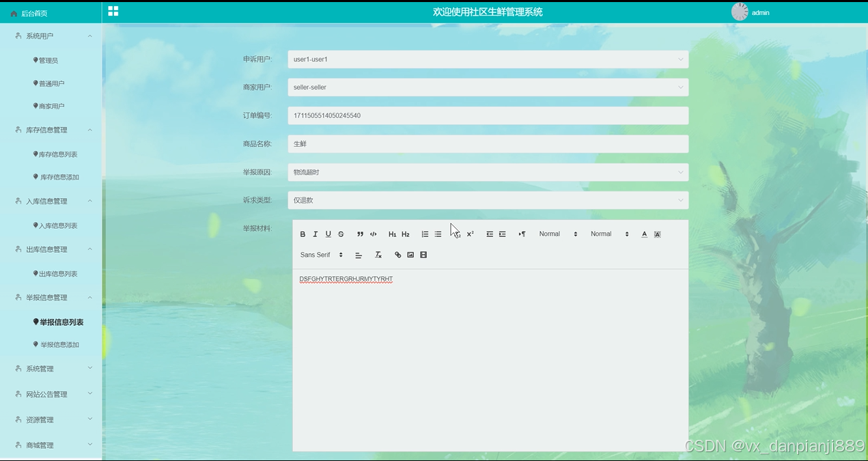Insert a video into the editor
This screenshot has height=461, width=868.
[x=423, y=255]
